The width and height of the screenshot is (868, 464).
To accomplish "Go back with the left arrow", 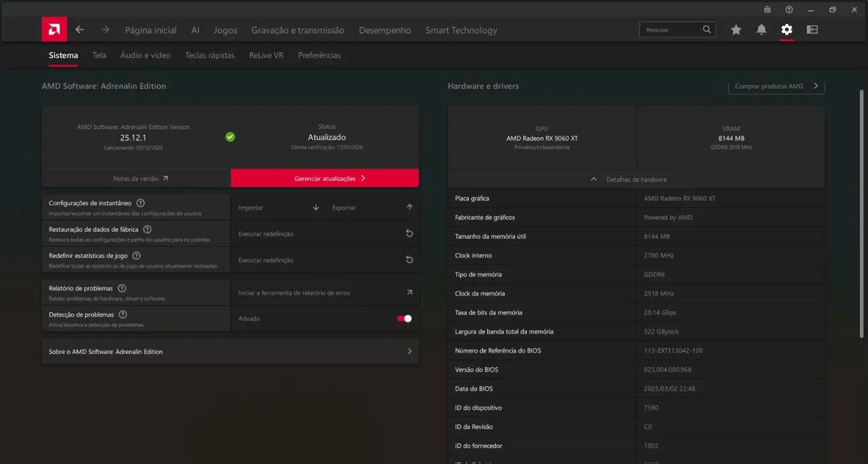I will coord(79,30).
